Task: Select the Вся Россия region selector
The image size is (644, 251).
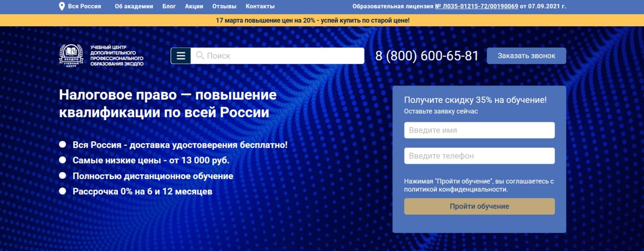Action: click(84, 6)
